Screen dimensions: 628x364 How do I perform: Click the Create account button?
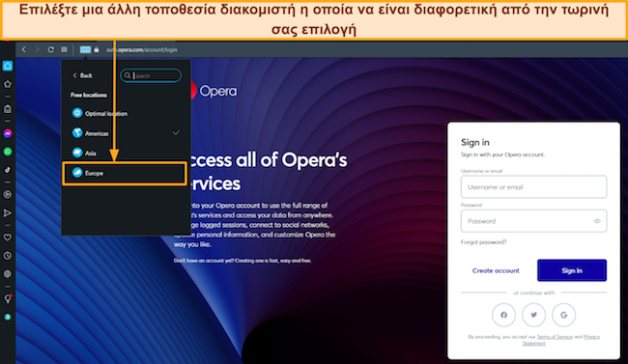tap(496, 270)
